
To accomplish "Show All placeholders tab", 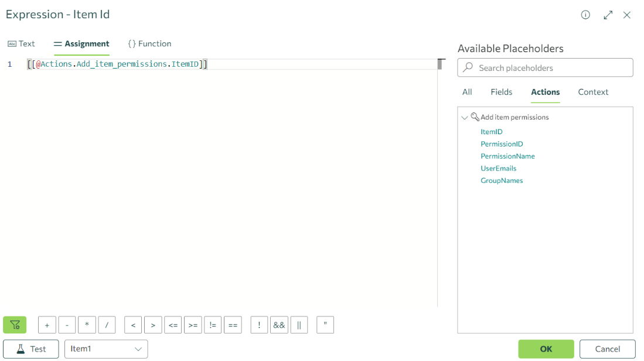I will tap(467, 92).
